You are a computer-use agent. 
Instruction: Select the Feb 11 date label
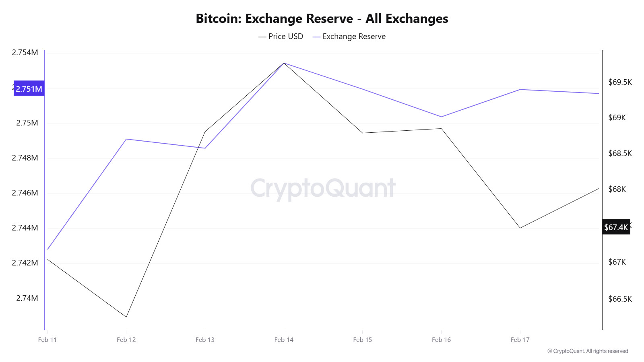click(47, 340)
